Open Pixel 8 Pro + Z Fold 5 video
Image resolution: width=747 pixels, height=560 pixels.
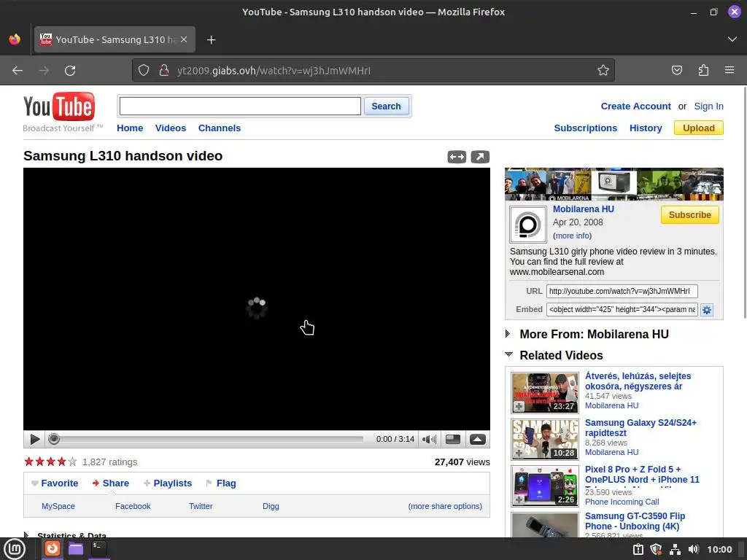pyautogui.click(x=642, y=474)
